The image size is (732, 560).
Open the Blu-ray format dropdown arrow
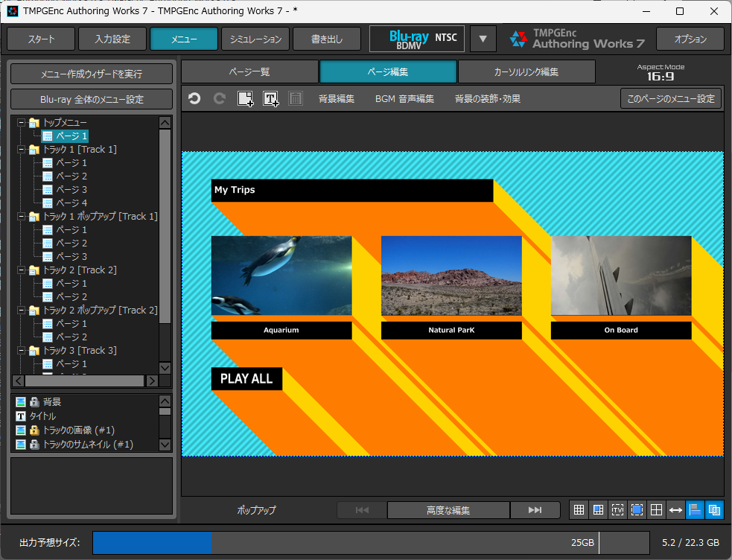(483, 39)
